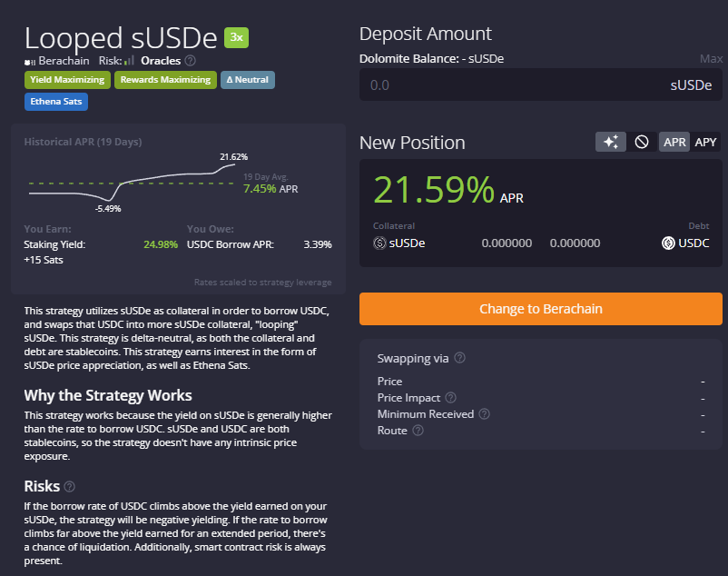728x576 pixels.
Task: Click the +15 Sats reward text
Action: [44, 260]
